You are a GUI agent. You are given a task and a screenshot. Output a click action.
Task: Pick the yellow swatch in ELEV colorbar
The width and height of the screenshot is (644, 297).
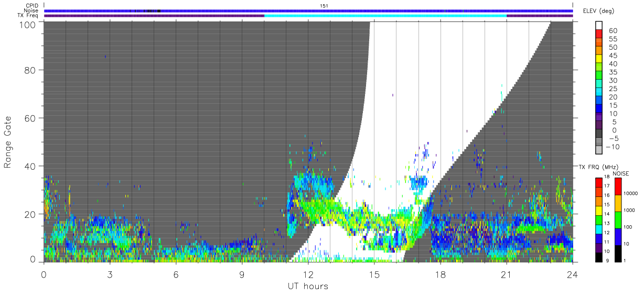(x=599, y=59)
